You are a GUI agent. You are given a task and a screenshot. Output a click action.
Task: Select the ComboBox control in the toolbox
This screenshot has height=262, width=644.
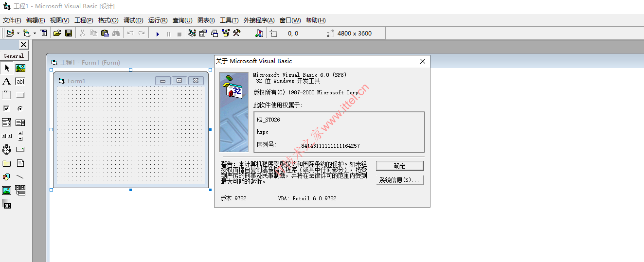click(7, 122)
